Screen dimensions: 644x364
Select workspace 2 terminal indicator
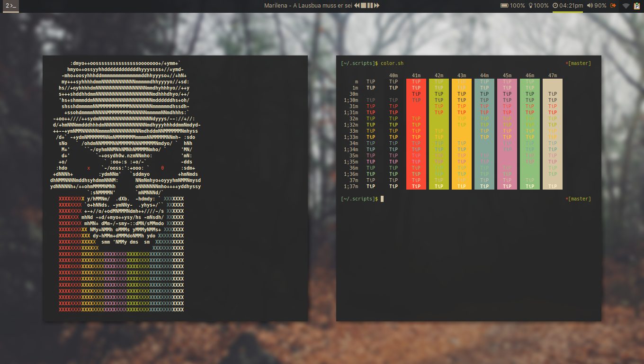click(11, 6)
